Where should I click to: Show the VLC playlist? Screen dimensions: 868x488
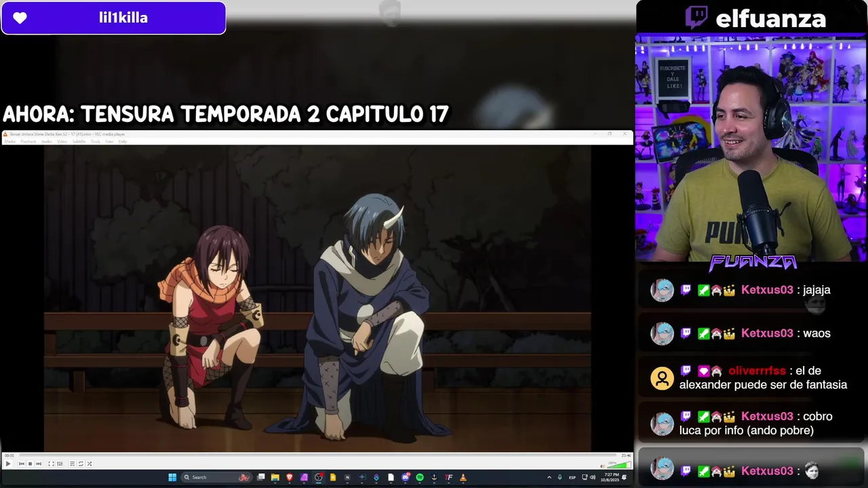(x=72, y=464)
